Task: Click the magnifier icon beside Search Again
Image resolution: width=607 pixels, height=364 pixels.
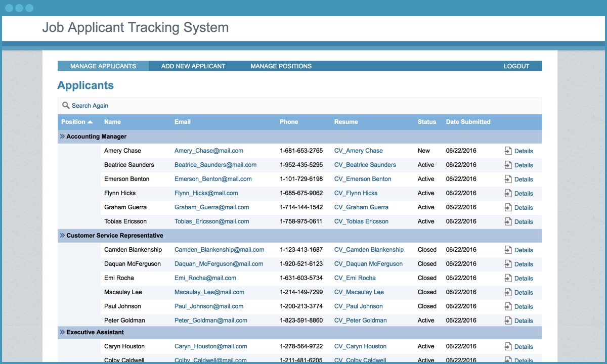Action: (65, 106)
